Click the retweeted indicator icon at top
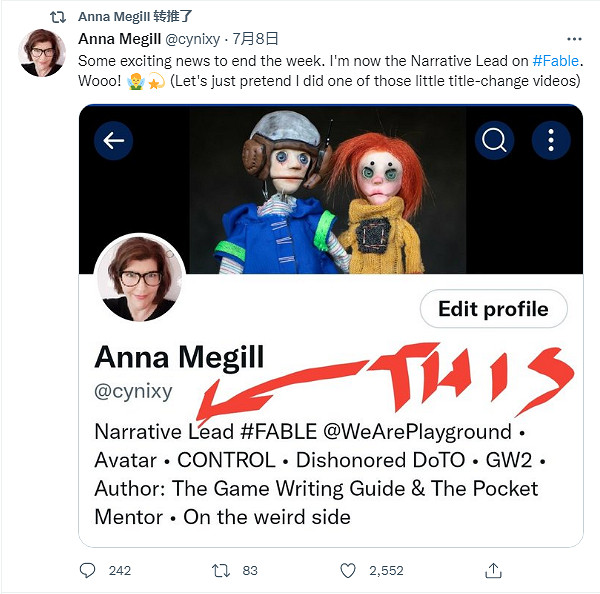 coord(59,17)
